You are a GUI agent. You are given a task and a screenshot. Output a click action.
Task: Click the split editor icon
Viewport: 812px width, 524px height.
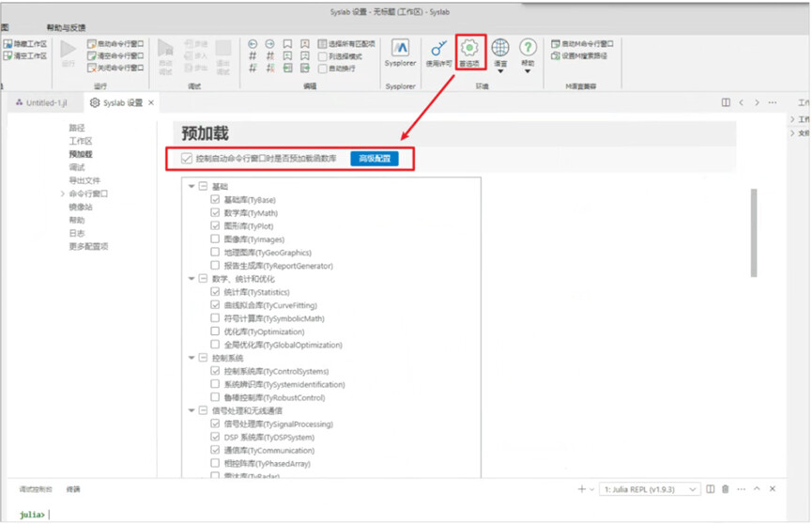[726, 102]
